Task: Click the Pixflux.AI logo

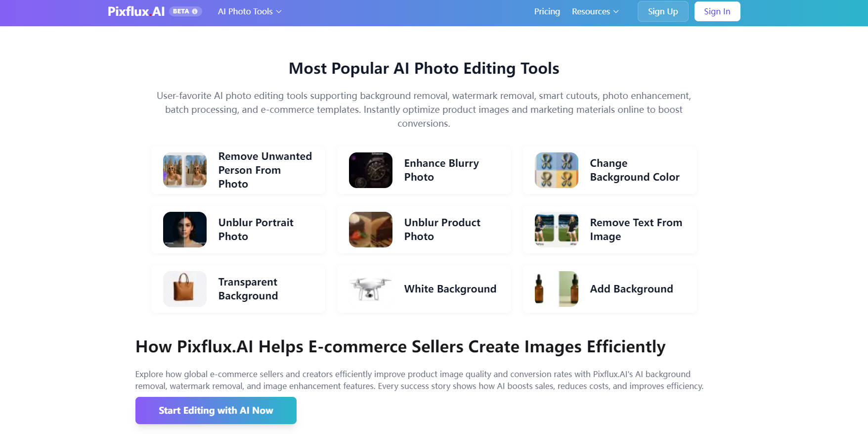Action: click(x=136, y=11)
